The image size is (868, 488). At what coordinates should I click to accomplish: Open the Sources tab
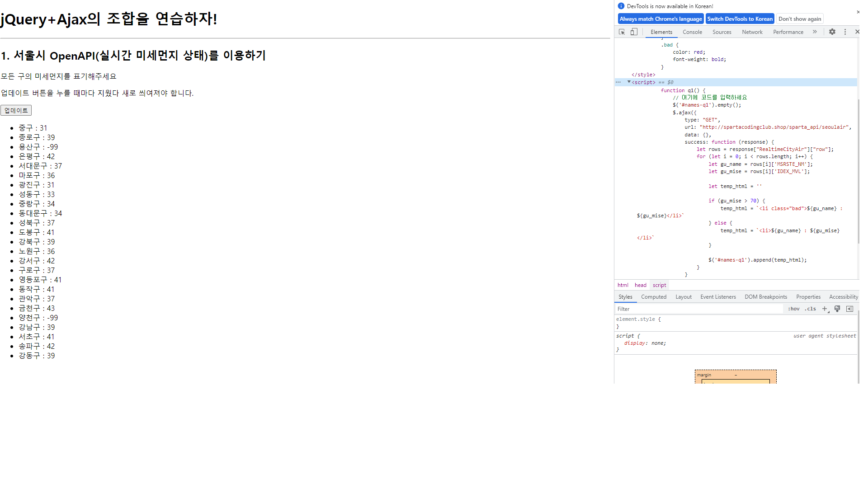coord(722,32)
